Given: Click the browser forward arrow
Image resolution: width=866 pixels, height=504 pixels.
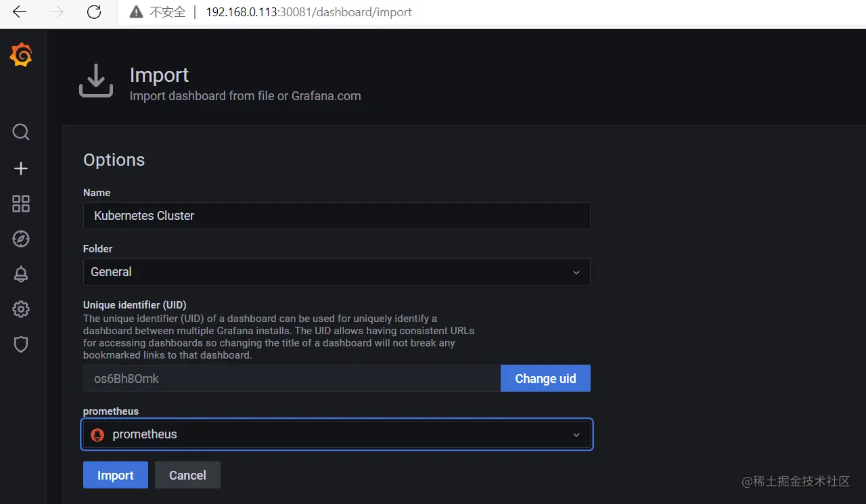Looking at the screenshot, I should 57,12.
